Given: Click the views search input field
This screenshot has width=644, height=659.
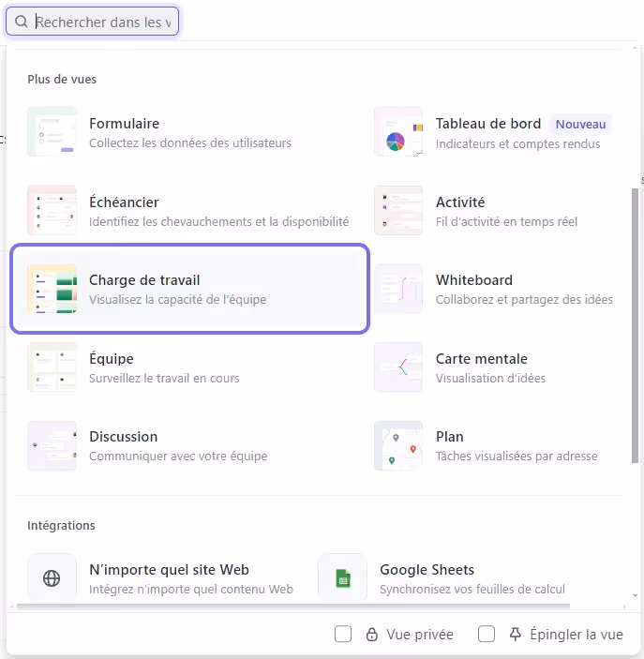Looking at the screenshot, I should 103,22.
